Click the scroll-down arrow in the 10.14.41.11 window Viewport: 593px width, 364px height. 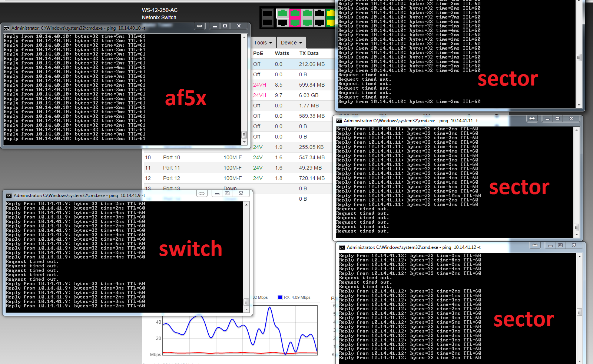(x=577, y=234)
